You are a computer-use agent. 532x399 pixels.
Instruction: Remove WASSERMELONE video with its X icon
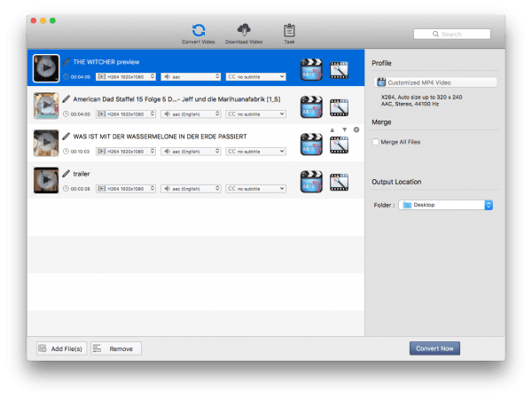[356, 130]
